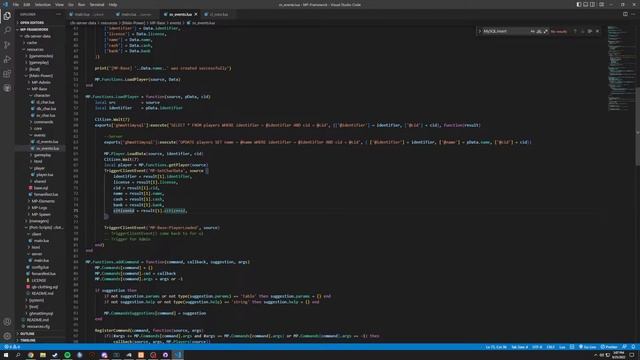This screenshot has height=360, width=640.
Task: Open Run and Debug view
Action: coord(7,60)
